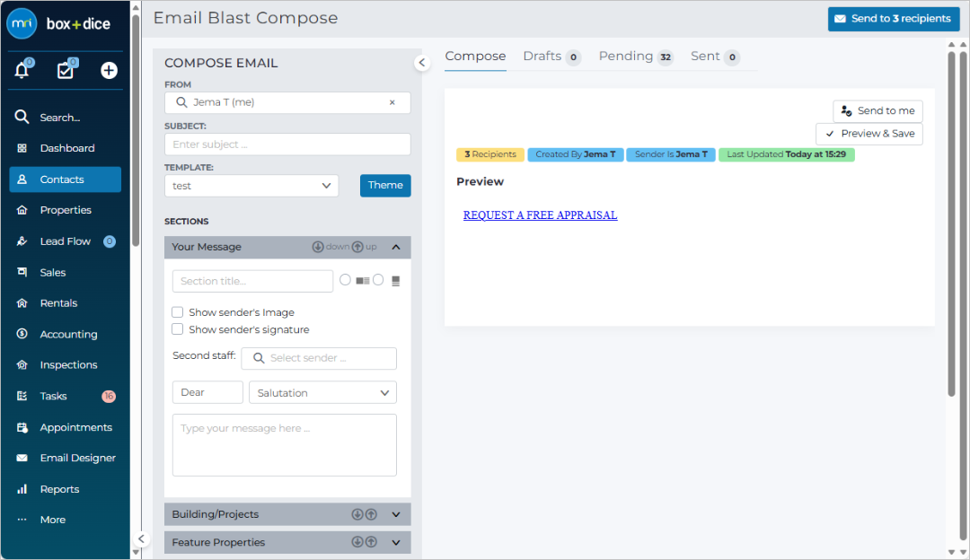This screenshot has width=970, height=560.
Task: Switch to the Compose tab
Action: coord(475,57)
